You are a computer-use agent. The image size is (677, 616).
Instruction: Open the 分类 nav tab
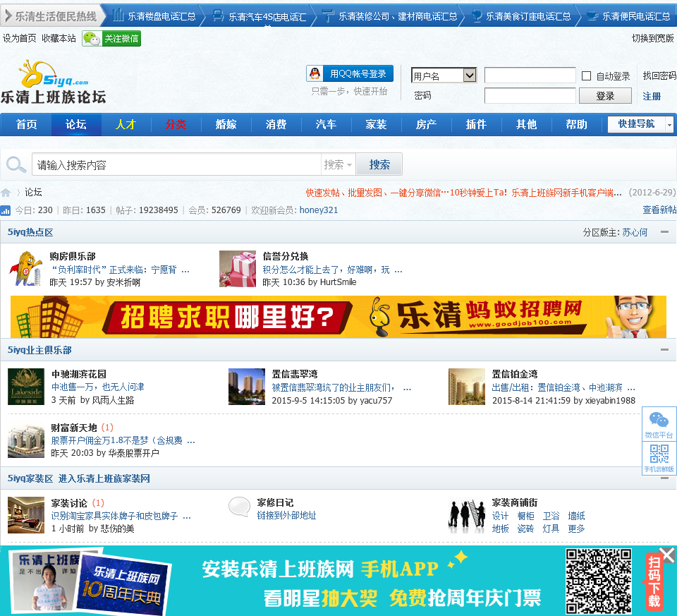click(x=176, y=124)
